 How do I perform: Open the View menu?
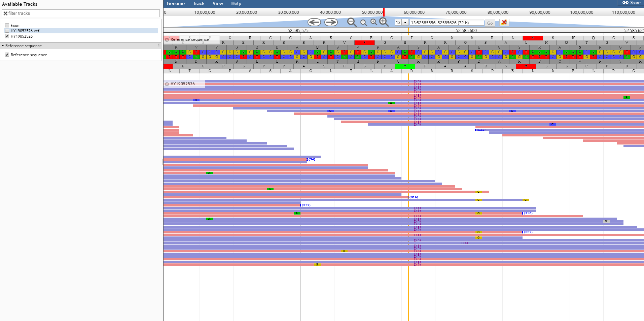tap(218, 3)
